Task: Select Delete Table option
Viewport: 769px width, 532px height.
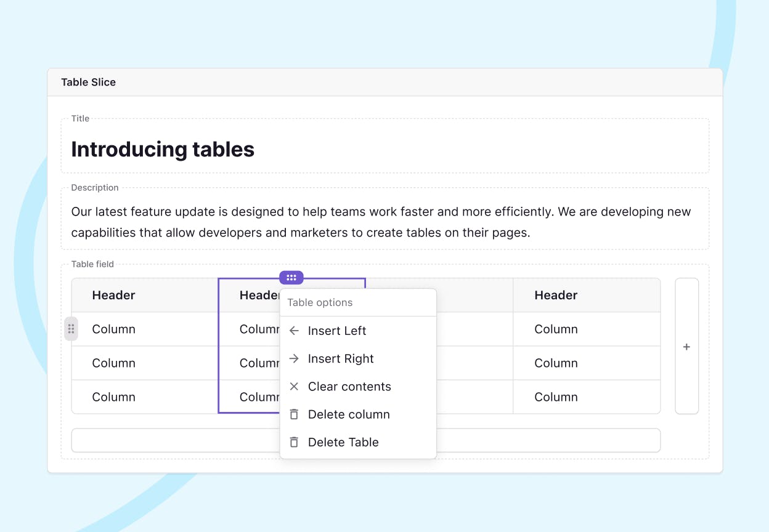Action: coord(343,442)
